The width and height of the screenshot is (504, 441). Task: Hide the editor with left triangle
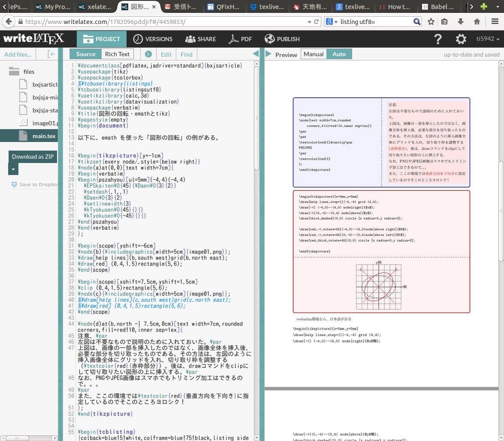[256, 54]
